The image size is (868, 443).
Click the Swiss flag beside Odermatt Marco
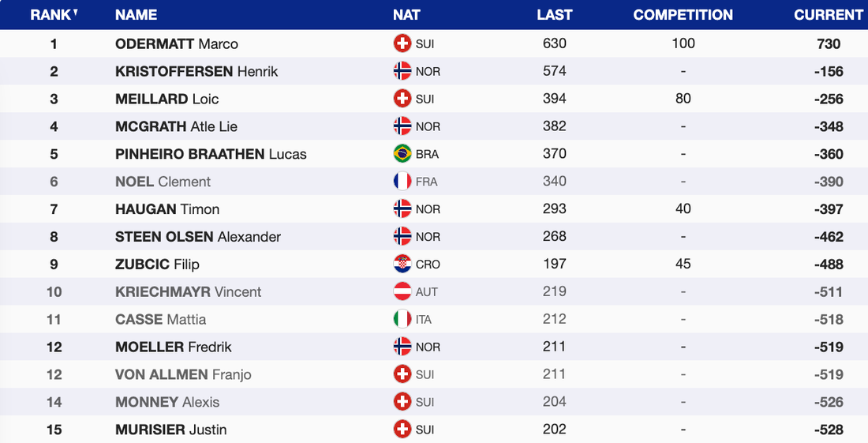click(x=402, y=43)
